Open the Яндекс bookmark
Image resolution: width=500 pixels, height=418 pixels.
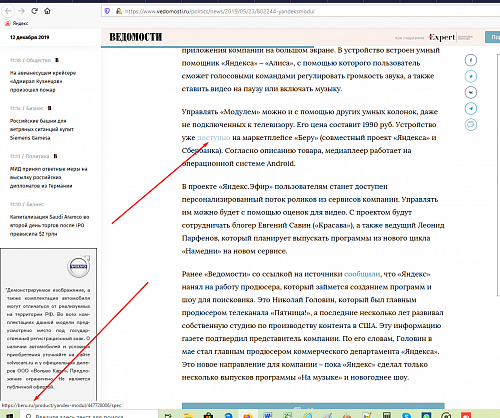click(x=17, y=23)
